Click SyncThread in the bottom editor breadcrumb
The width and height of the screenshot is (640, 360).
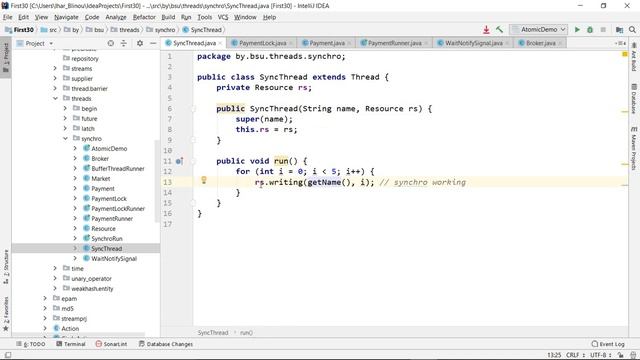(213, 333)
